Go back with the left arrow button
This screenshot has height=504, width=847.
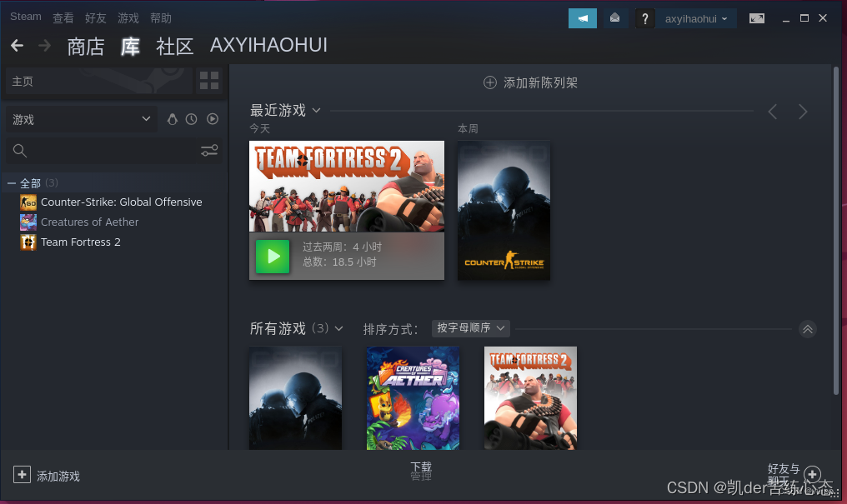(18, 46)
